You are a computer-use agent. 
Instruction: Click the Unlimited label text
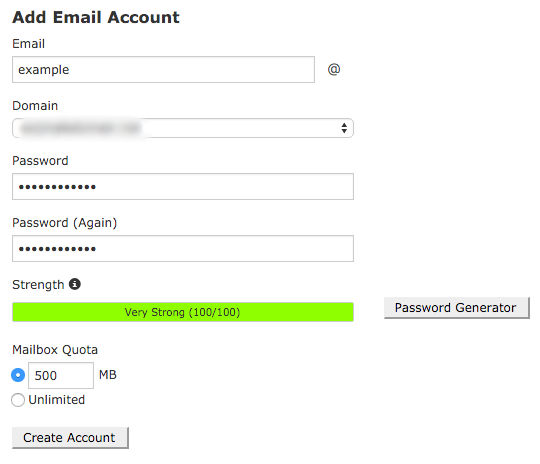[56, 400]
